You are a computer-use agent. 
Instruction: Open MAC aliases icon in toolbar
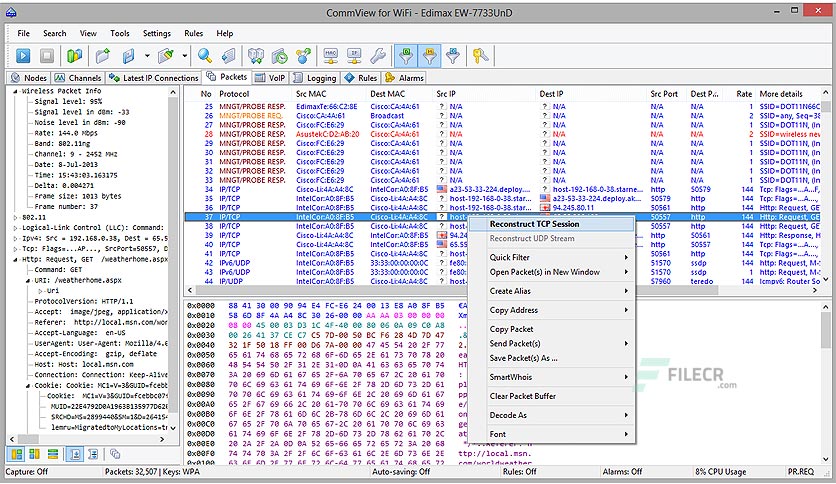point(331,55)
